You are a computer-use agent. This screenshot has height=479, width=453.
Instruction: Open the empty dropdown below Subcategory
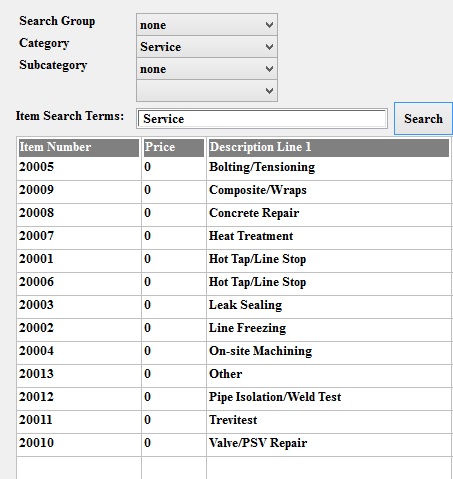tap(207, 91)
